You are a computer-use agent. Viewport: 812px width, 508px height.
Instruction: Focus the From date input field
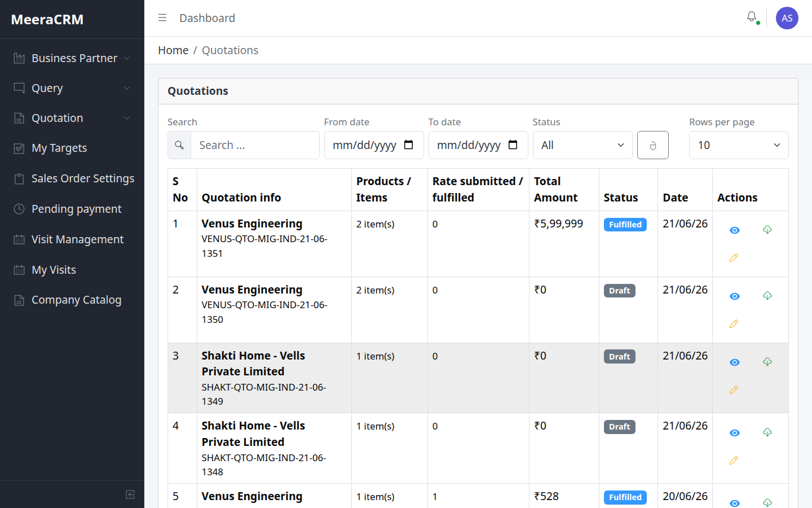(x=374, y=145)
